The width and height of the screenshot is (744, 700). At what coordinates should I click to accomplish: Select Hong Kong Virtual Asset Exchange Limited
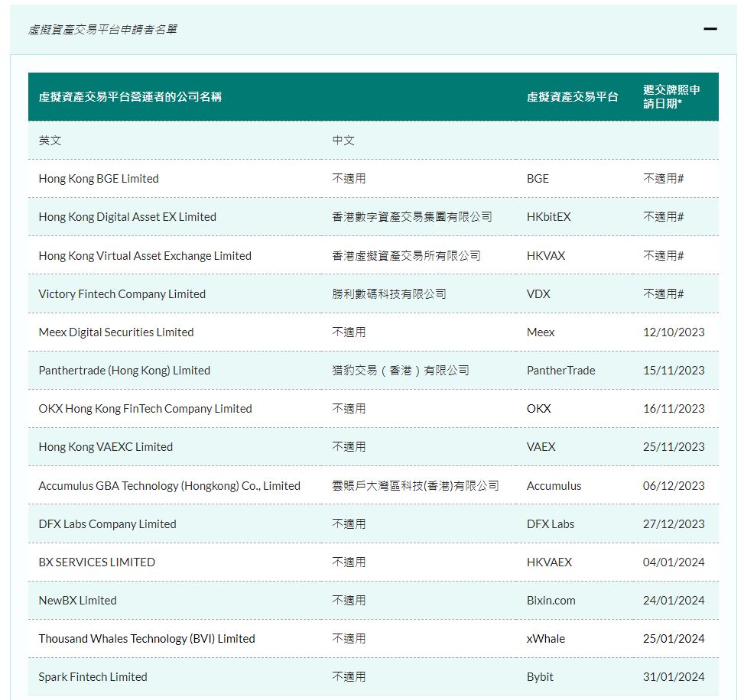click(x=145, y=256)
